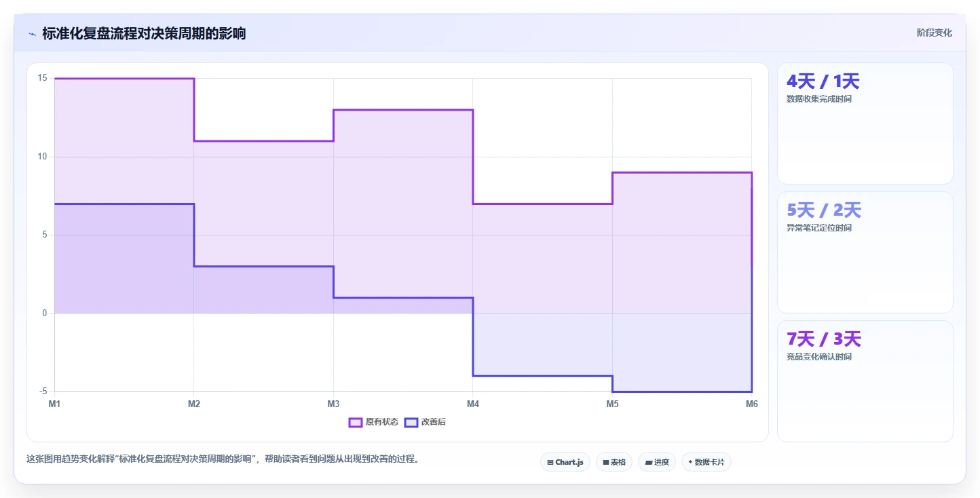Viewport: 980px width, 498px height.
Task: Click the chart description text below the chart
Action: point(223,459)
